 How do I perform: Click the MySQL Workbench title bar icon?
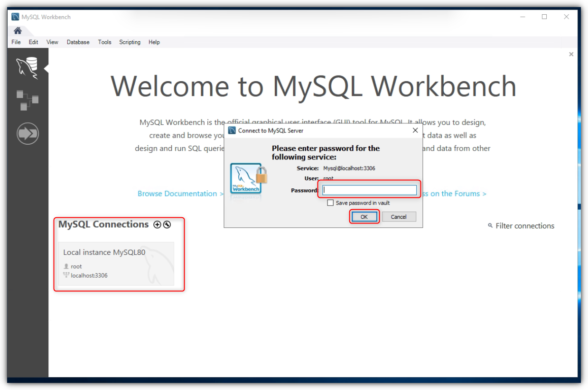click(15, 17)
